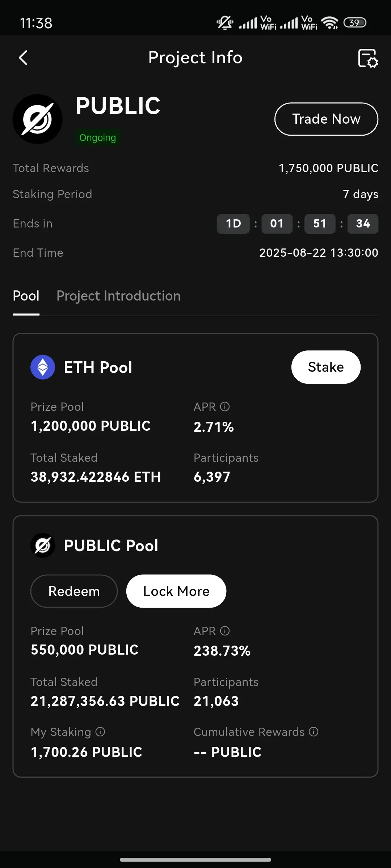Tap the battery indicator in status bar
Viewport: 391px width, 868px height.
tap(355, 23)
